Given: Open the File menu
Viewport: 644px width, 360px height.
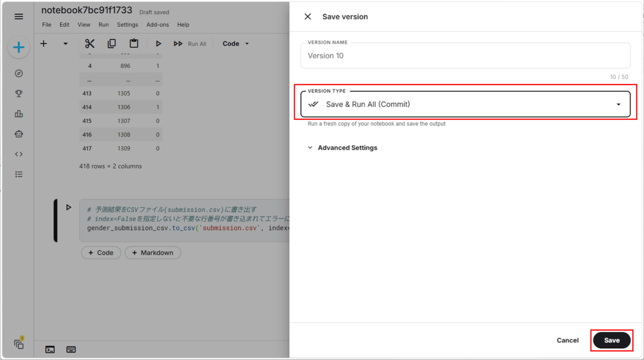Looking at the screenshot, I should 47,24.
